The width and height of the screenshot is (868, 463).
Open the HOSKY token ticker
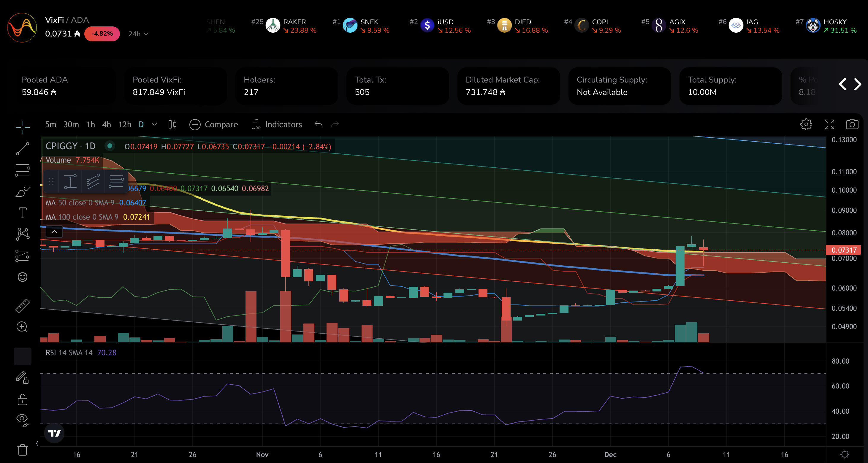(x=826, y=26)
